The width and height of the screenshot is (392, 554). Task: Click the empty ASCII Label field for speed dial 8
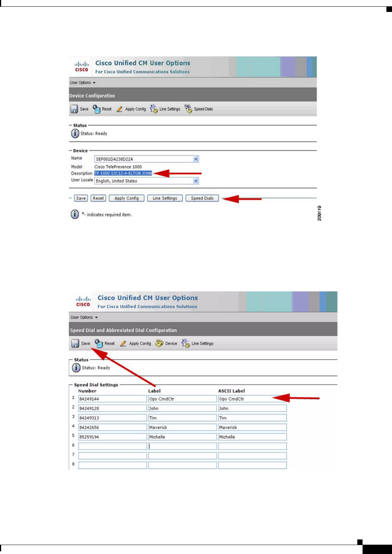253,465
